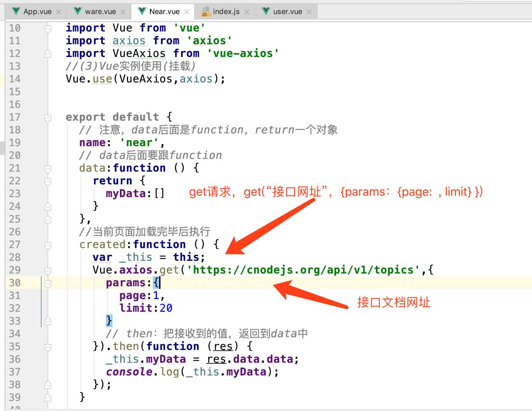Click the axios identifier in import line 11
Viewport: 532px width, 411px height.
click(129, 41)
